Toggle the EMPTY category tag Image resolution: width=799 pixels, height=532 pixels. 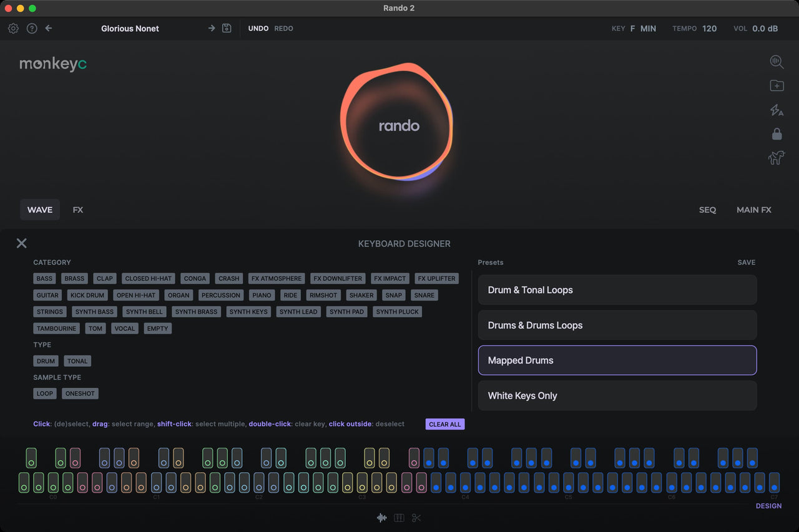pyautogui.click(x=157, y=328)
